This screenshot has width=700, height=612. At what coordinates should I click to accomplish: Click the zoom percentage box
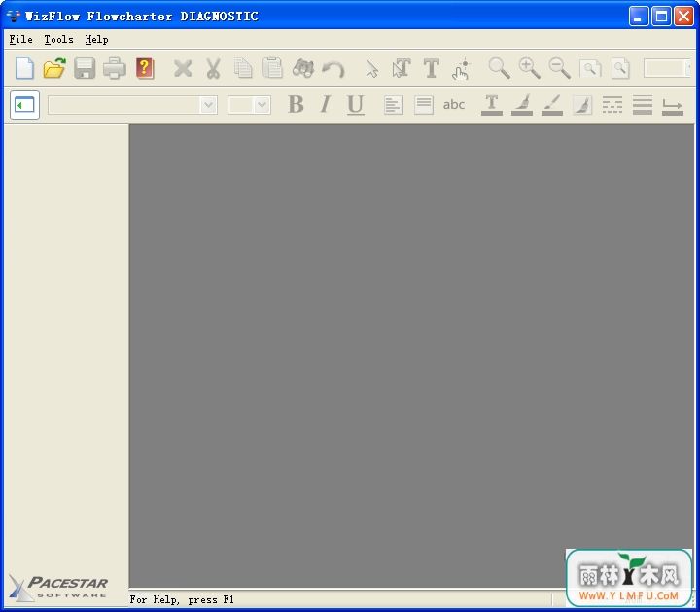[x=667, y=68]
